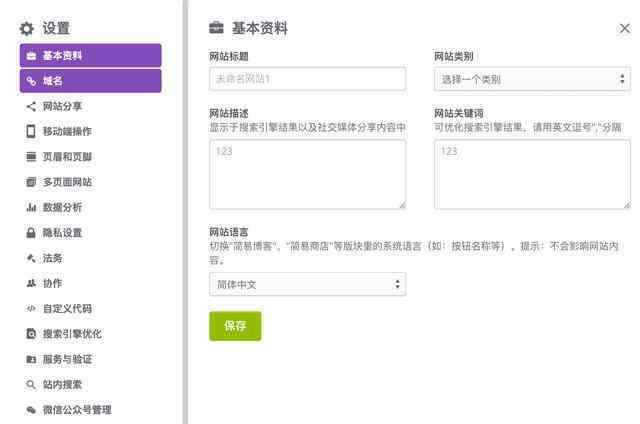Click the folder icon beside 服务与验证
This screenshot has height=424, width=640.
[31, 359]
